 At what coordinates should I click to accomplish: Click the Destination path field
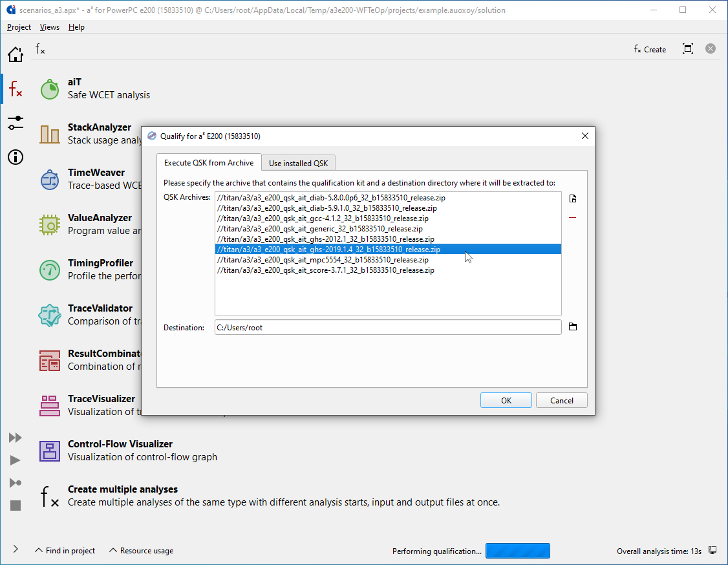click(x=388, y=327)
